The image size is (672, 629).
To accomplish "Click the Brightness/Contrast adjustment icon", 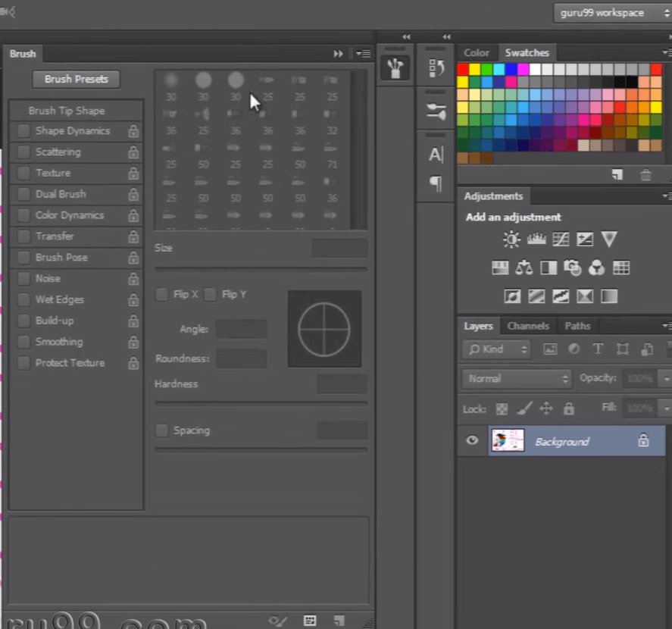I will pos(511,240).
